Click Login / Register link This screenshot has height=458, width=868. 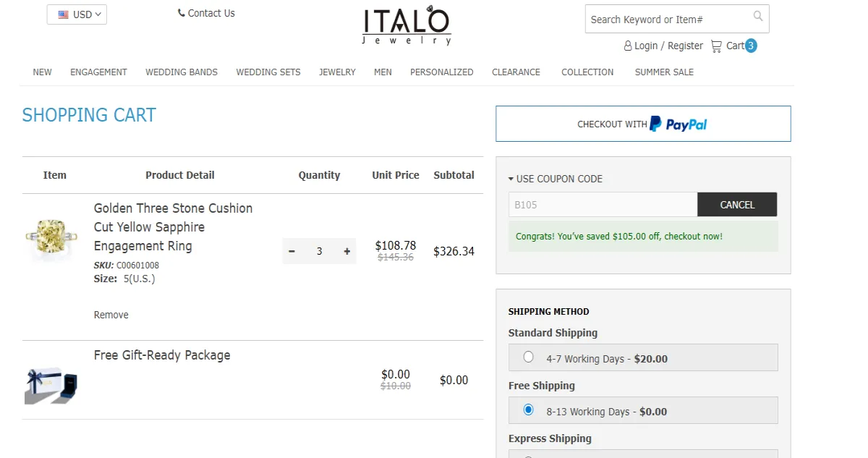668,46
